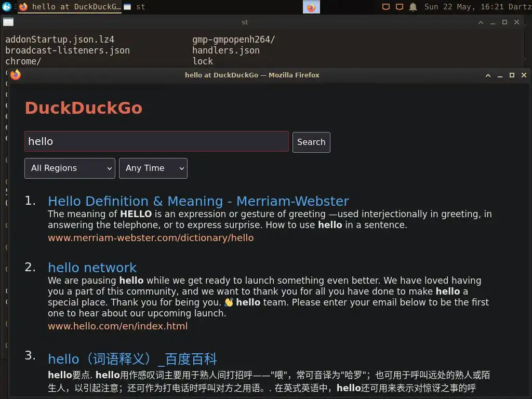Click the DuckDuckGo logo heading
This screenshot has width=532, height=399.
(84, 108)
